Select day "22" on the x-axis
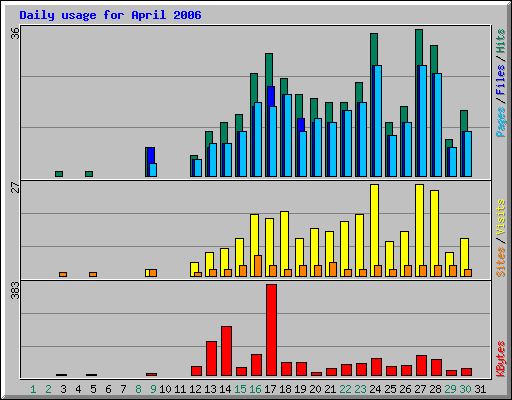512x400 pixels. (345, 389)
